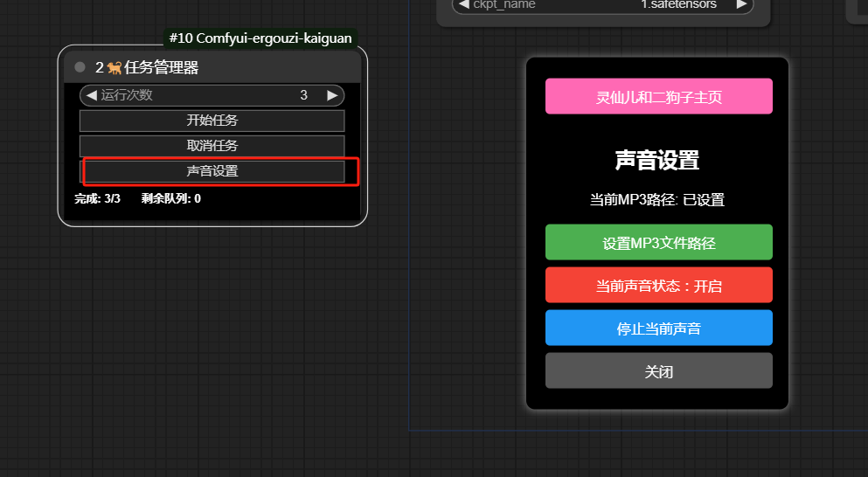Click the cat emoji icon in node title
The image size is (868, 477).
tap(114, 67)
